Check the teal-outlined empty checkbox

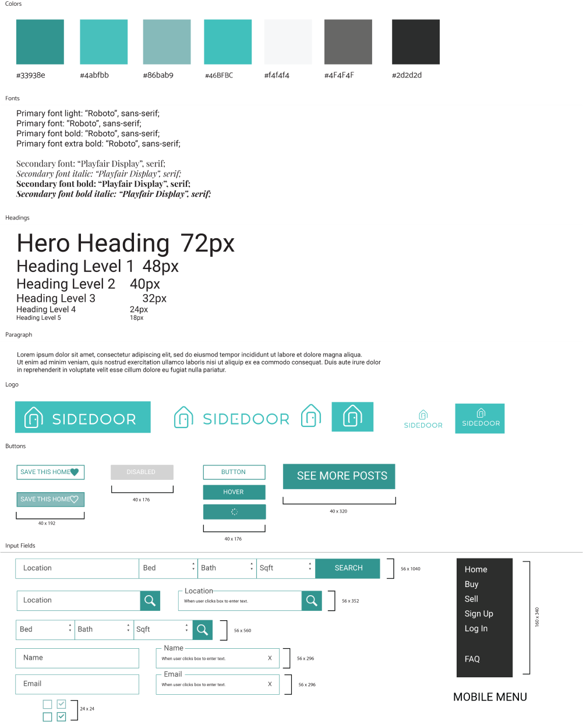47,716
